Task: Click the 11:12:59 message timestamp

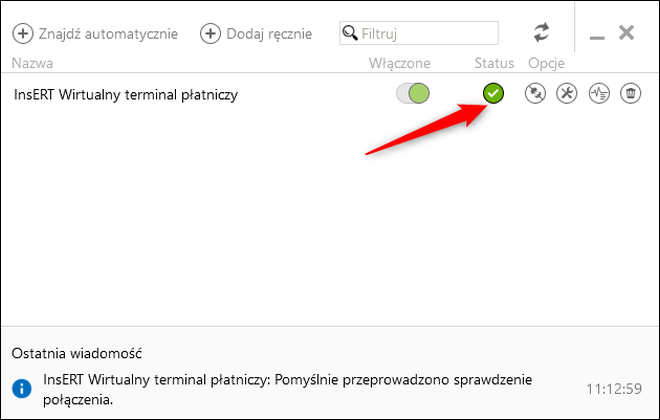Action: pyautogui.click(x=612, y=388)
